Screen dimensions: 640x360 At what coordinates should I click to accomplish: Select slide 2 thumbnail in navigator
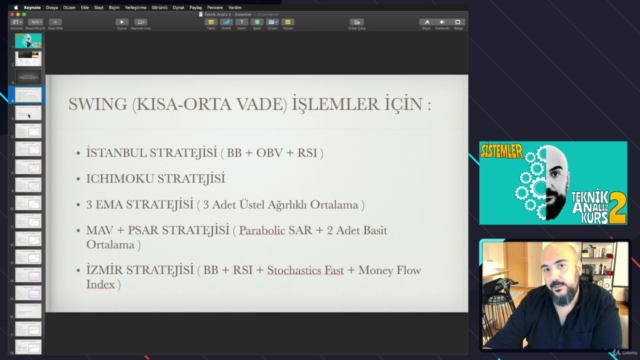coord(28,59)
